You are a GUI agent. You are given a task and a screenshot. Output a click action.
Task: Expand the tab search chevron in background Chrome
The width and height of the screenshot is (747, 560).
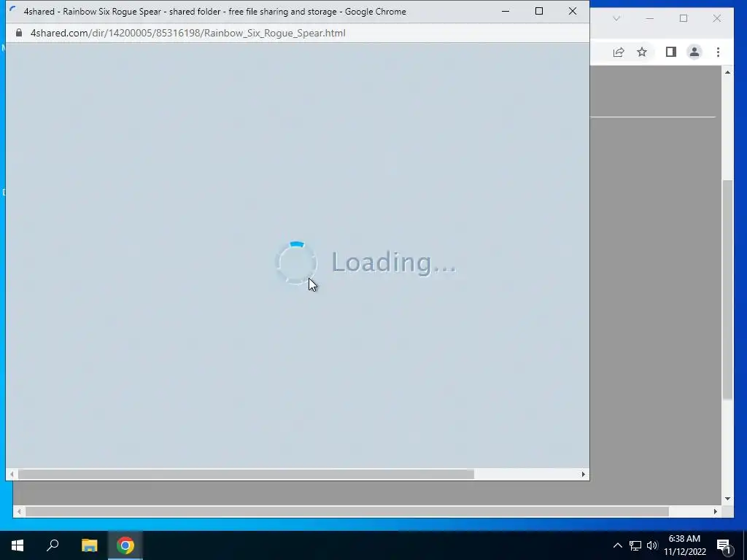[x=616, y=18]
